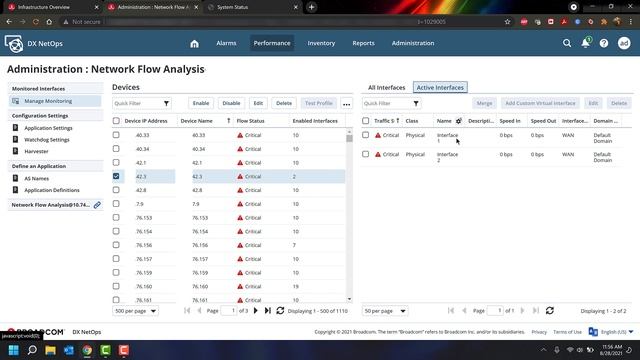Reload the browser page
Image resolution: width=640 pixels, height=360 pixels.
pyautogui.click(x=36, y=22)
